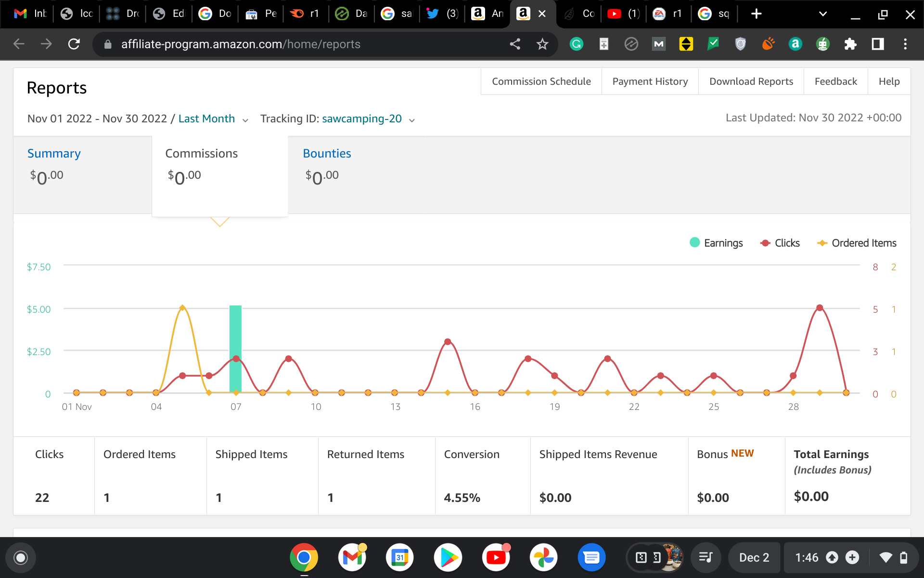This screenshot has height=578, width=924.
Task: Open the orange hand extension icon
Action: pos(768,44)
